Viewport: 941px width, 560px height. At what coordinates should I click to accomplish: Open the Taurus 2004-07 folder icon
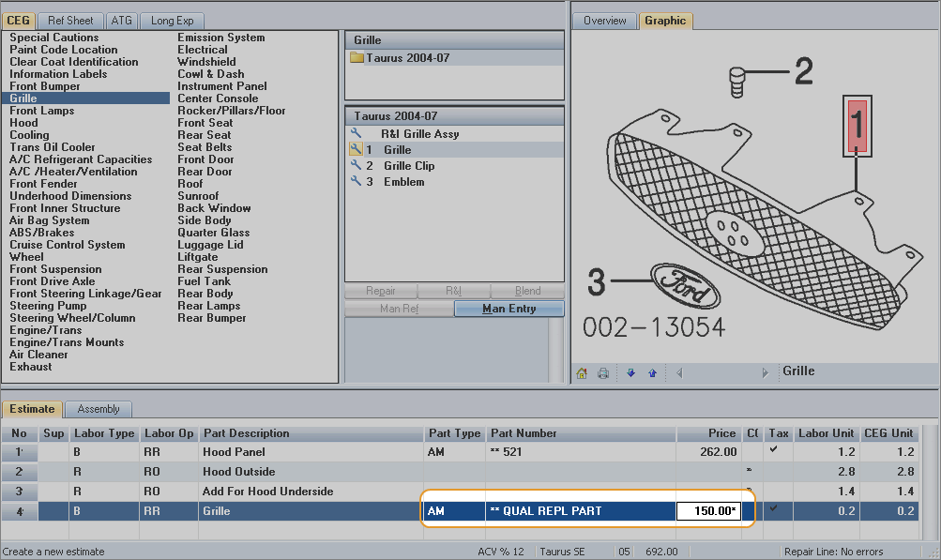pos(357,58)
